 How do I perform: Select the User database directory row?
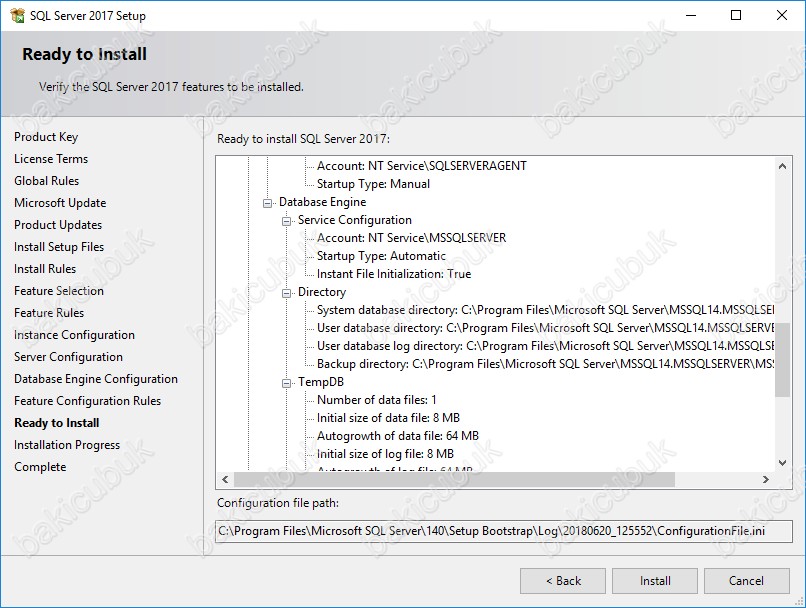545,328
